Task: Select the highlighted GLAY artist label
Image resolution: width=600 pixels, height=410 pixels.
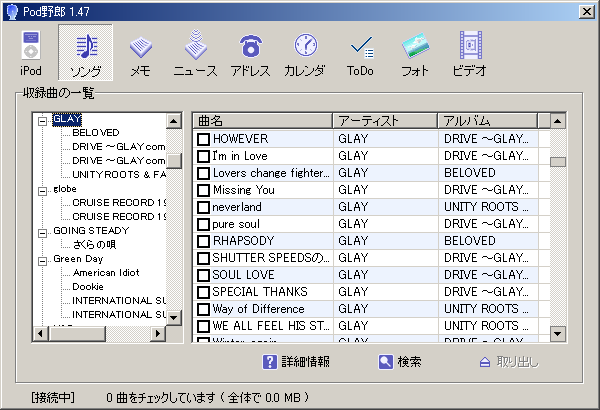Action: tap(67, 119)
